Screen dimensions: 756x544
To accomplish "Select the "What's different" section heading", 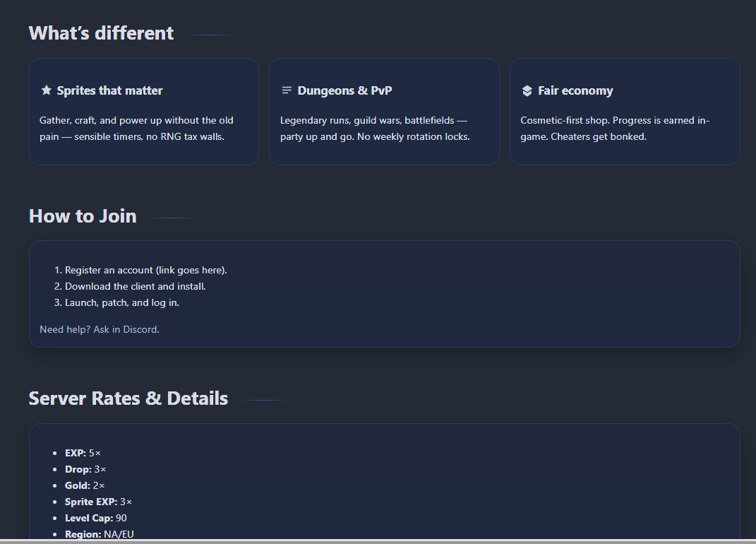I will [101, 33].
